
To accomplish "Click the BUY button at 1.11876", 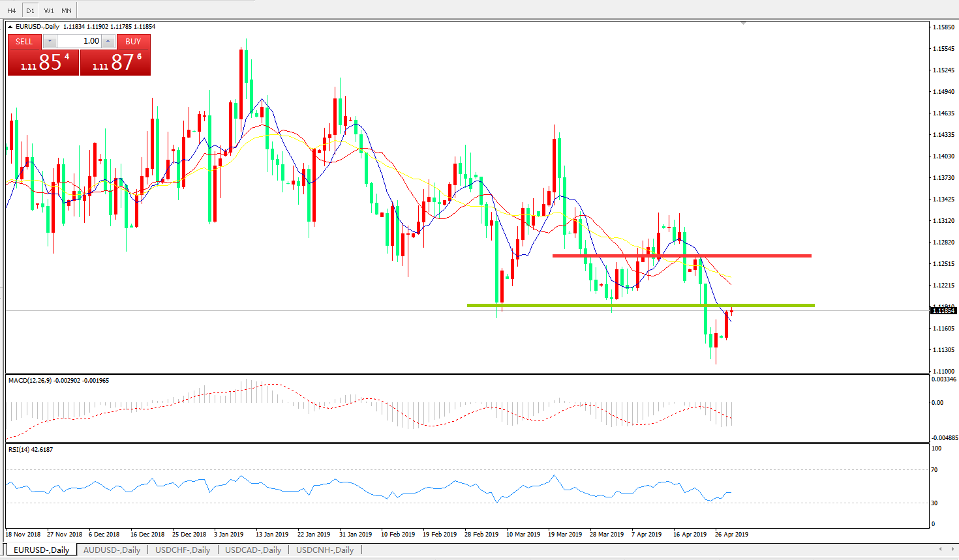I will click(115, 62).
